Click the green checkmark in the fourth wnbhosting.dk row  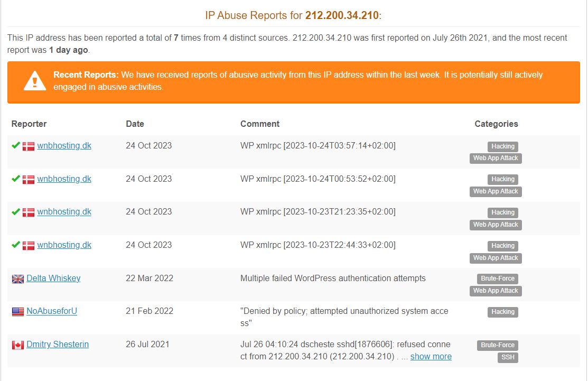pyautogui.click(x=16, y=245)
